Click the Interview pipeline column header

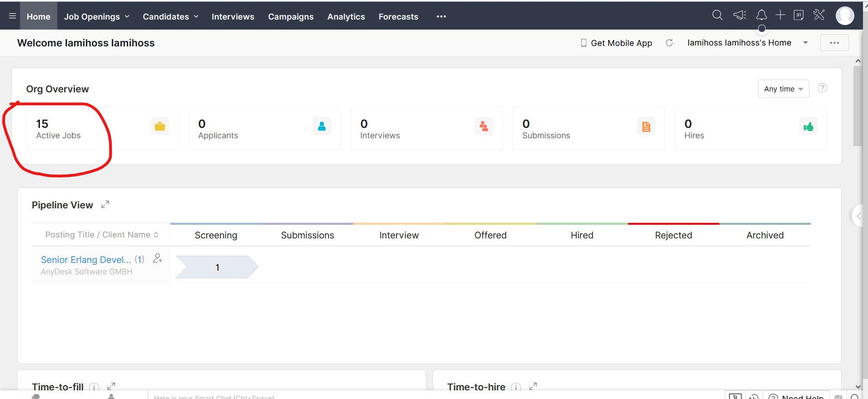coord(399,235)
